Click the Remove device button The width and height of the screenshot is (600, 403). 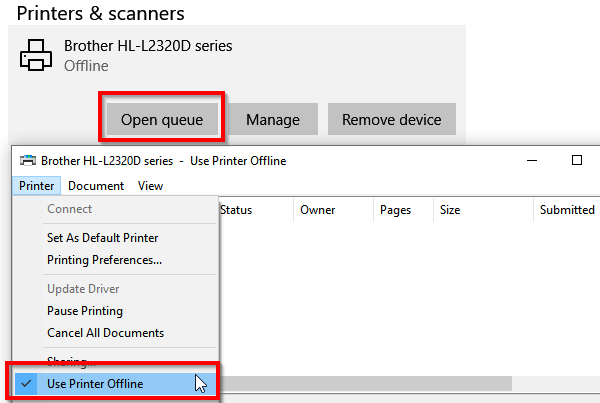pyautogui.click(x=391, y=119)
